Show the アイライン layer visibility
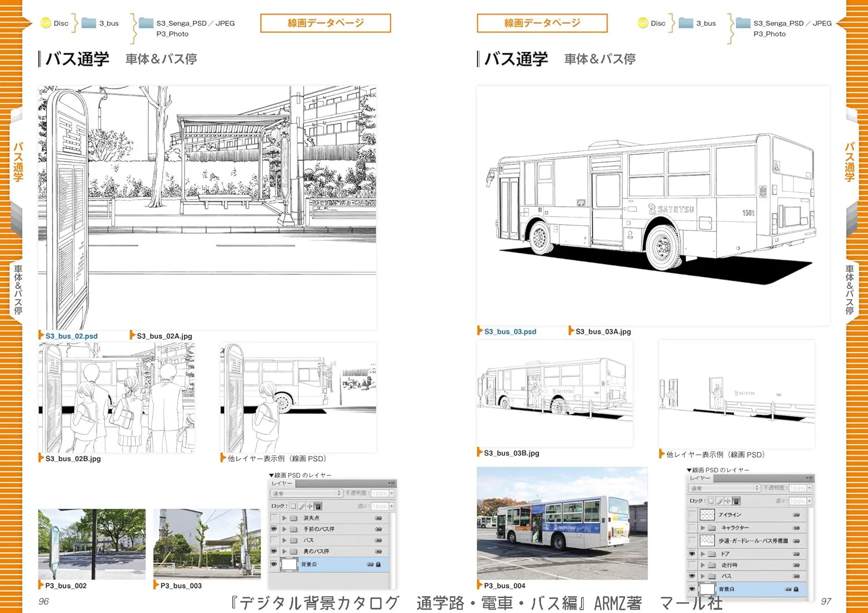The image size is (868, 613). tap(692, 515)
